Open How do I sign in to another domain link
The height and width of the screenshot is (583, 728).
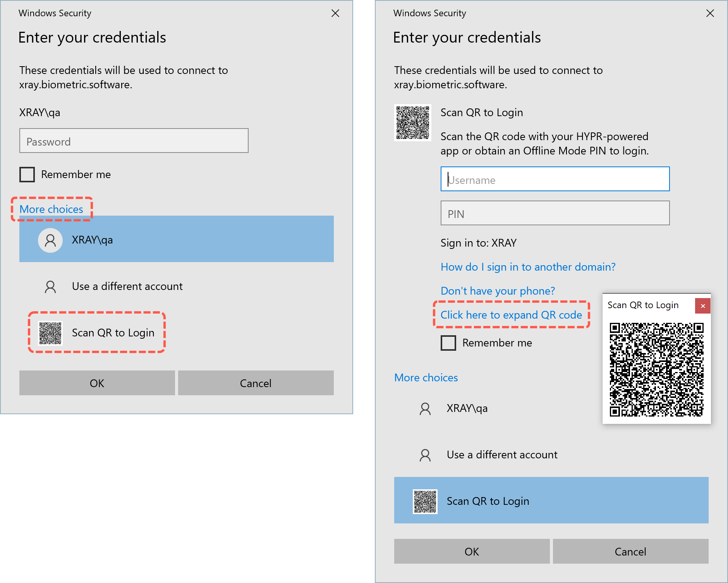pos(528,267)
